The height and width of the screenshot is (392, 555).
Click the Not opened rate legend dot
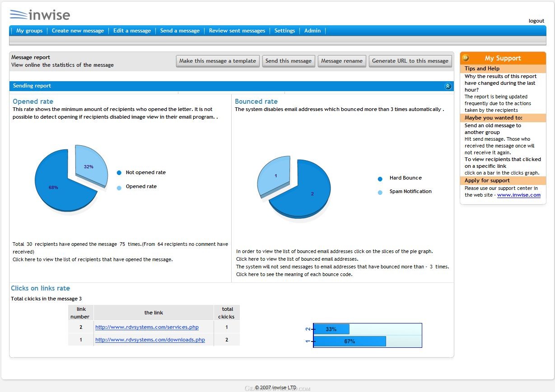coord(119,173)
